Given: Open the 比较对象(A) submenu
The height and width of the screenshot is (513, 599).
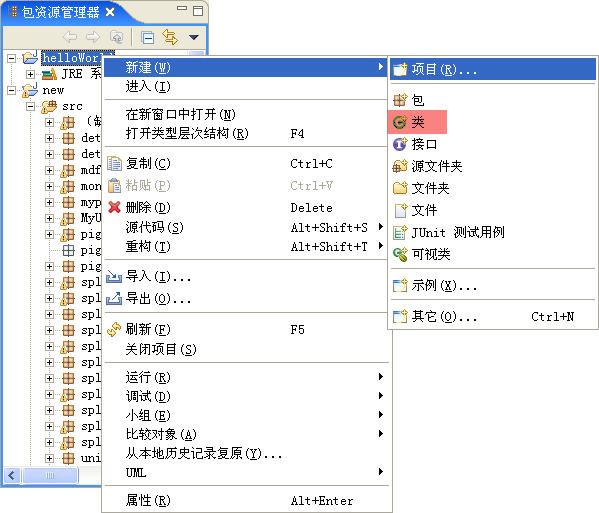Looking at the screenshot, I should coord(246,434).
